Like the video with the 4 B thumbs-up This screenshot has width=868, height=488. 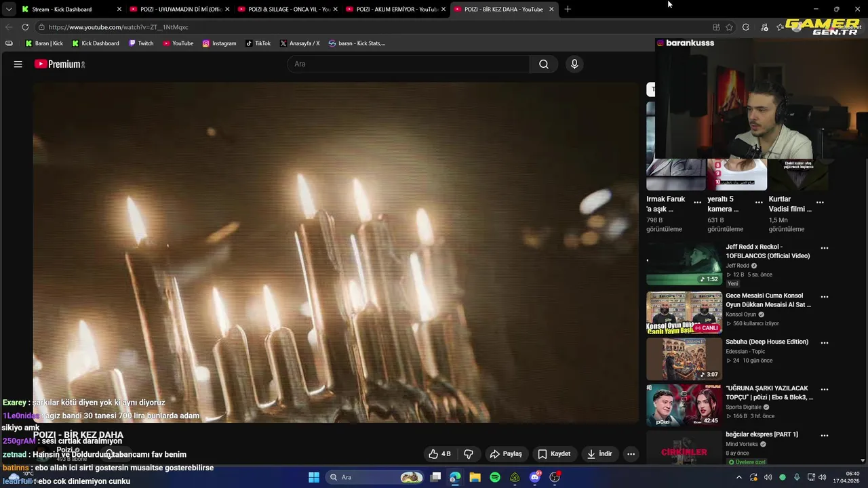439,453
